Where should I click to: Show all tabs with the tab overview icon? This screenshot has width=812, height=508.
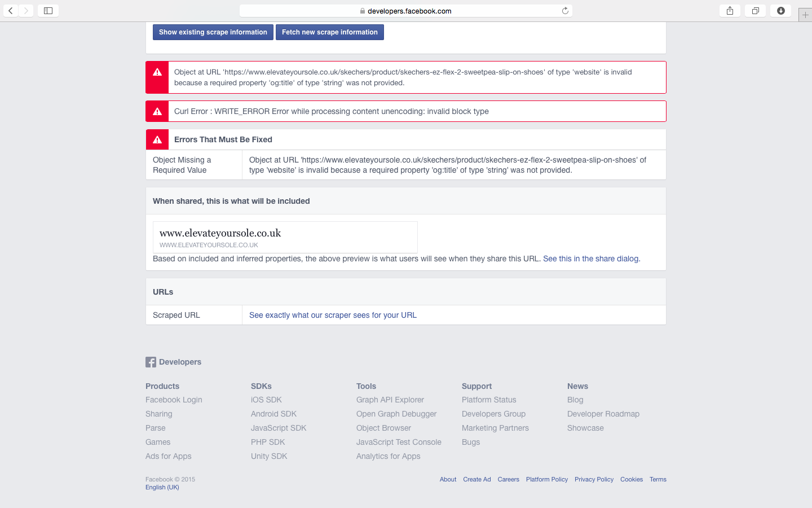pyautogui.click(x=755, y=11)
